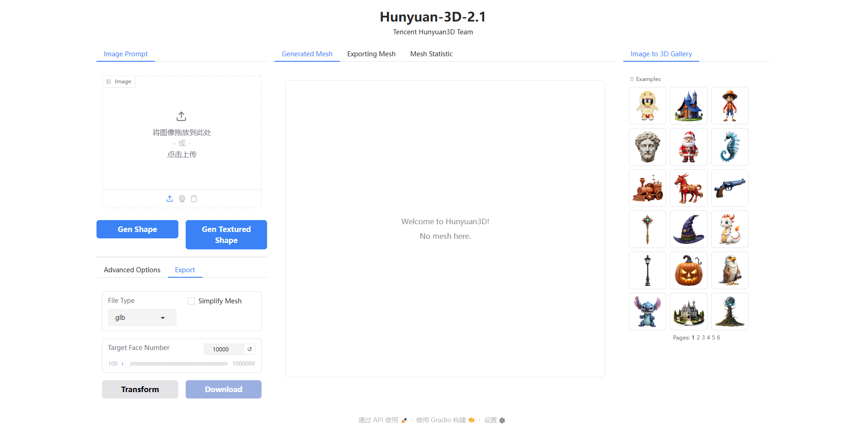Switch to the Generated Mesh tab
Viewport: 868px width, 431px height.
307,54
